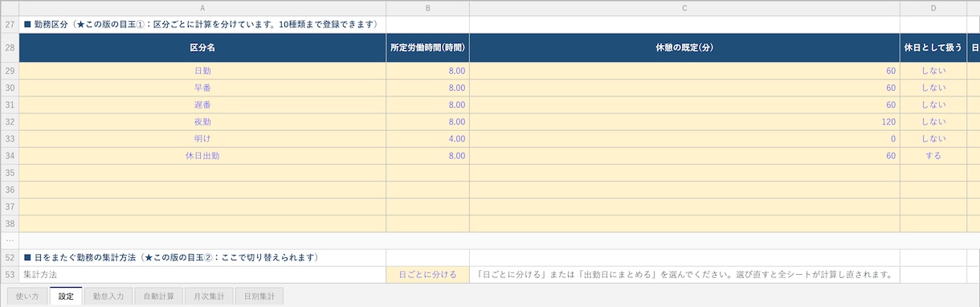
Task: Select row header 53
Action: (10, 274)
